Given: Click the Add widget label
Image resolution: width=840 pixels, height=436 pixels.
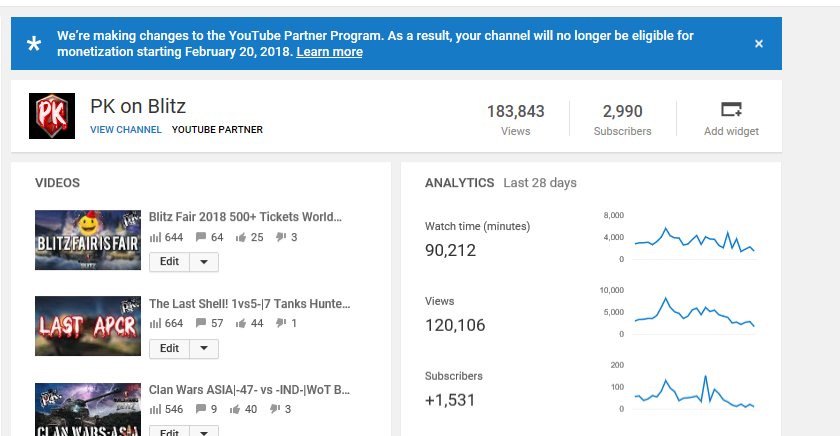Looking at the screenshot, I should [731, 131].
